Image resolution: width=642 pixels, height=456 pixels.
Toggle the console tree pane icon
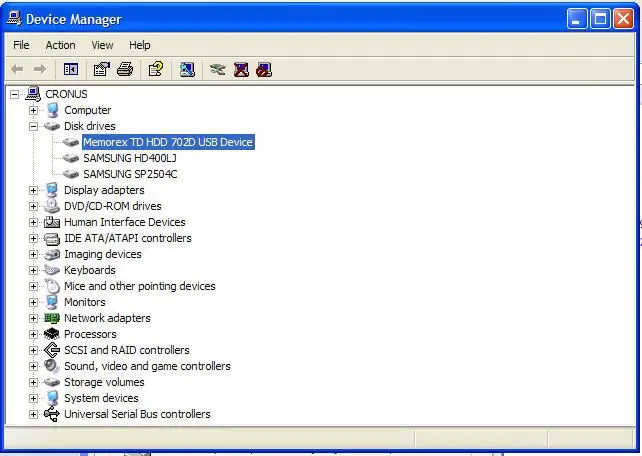(71, 69)
